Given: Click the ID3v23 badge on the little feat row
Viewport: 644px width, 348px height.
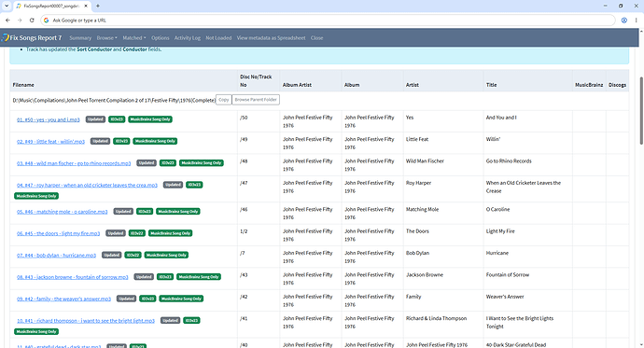Looking at the screenshot, I should pyautogui.click(x=121, y=141).
